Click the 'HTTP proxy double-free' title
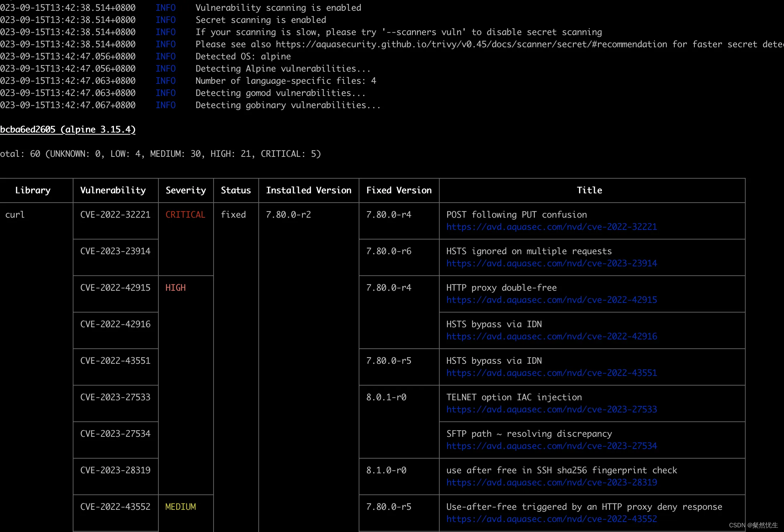 (x=502, y=288)
